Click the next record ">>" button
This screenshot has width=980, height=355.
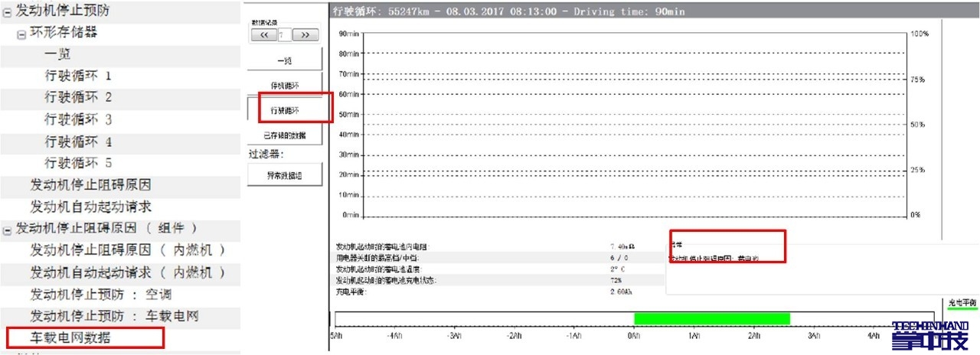coord(305,34)
